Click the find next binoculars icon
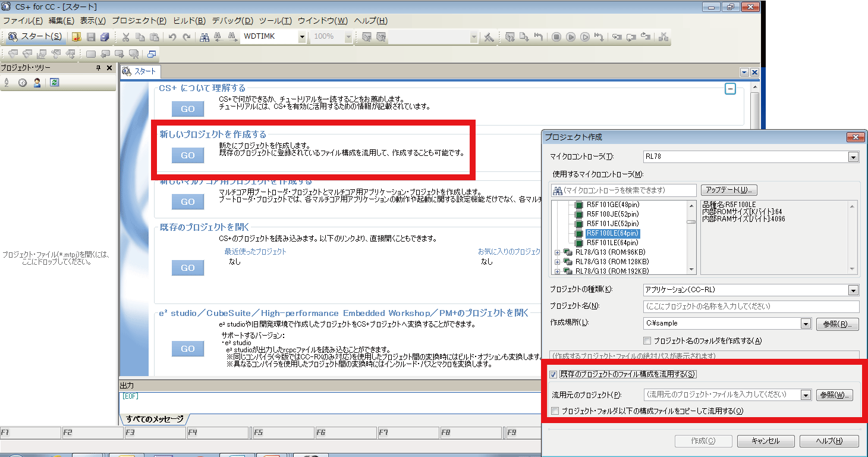 click(232, 37)
